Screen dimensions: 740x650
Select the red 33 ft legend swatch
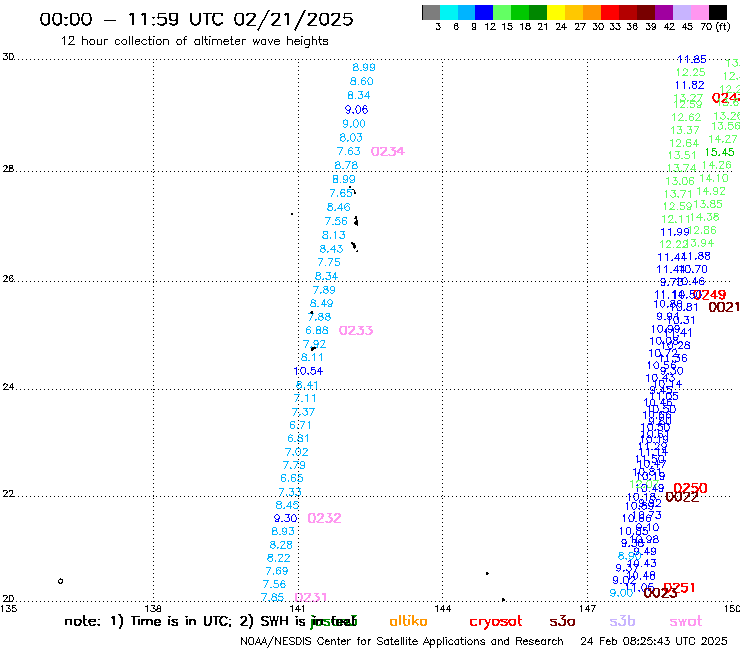coord(610,12)
